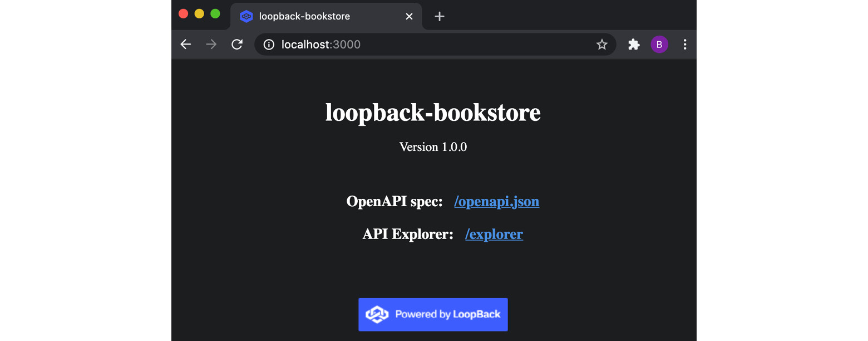Open a new tab with the plus button

[439, 16]
